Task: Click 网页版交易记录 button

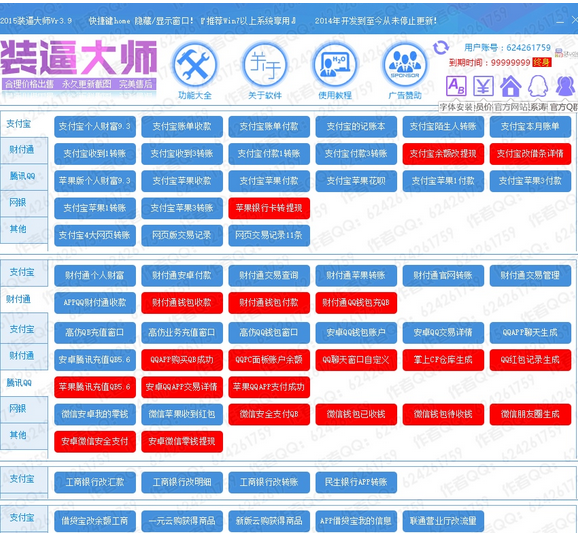Action: pyautogui.click(x=182, y=235)
